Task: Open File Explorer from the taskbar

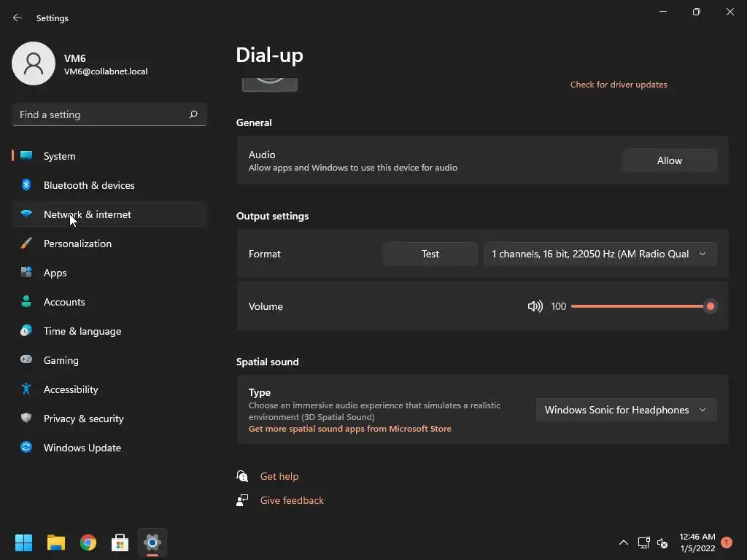Action: point(56,542)
